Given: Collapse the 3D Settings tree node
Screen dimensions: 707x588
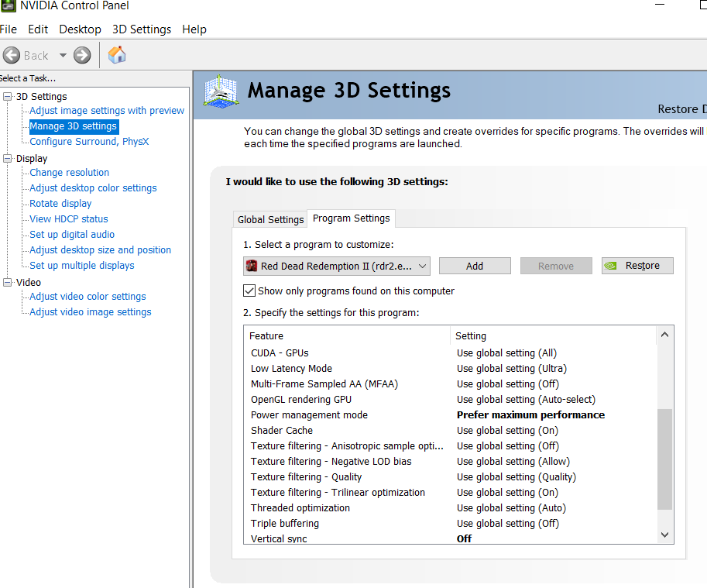Looking at the screenshot, I should click(x=7, y=97).
